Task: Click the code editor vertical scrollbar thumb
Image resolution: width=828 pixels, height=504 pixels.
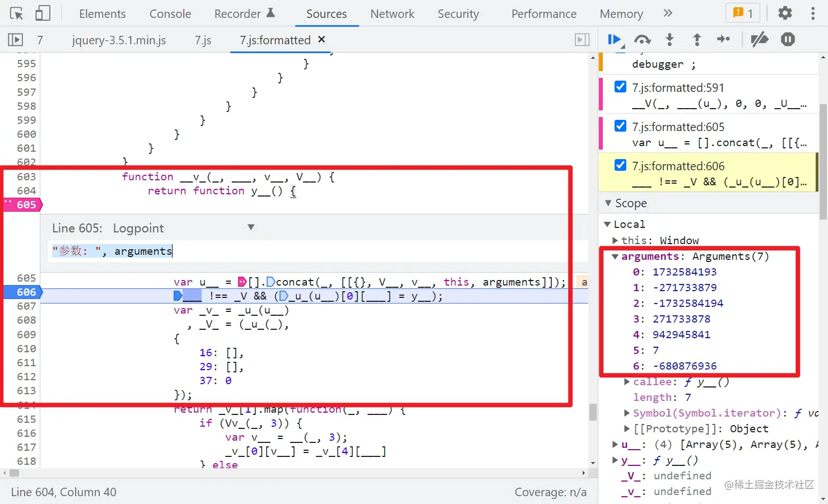Action: coord(593,412)
